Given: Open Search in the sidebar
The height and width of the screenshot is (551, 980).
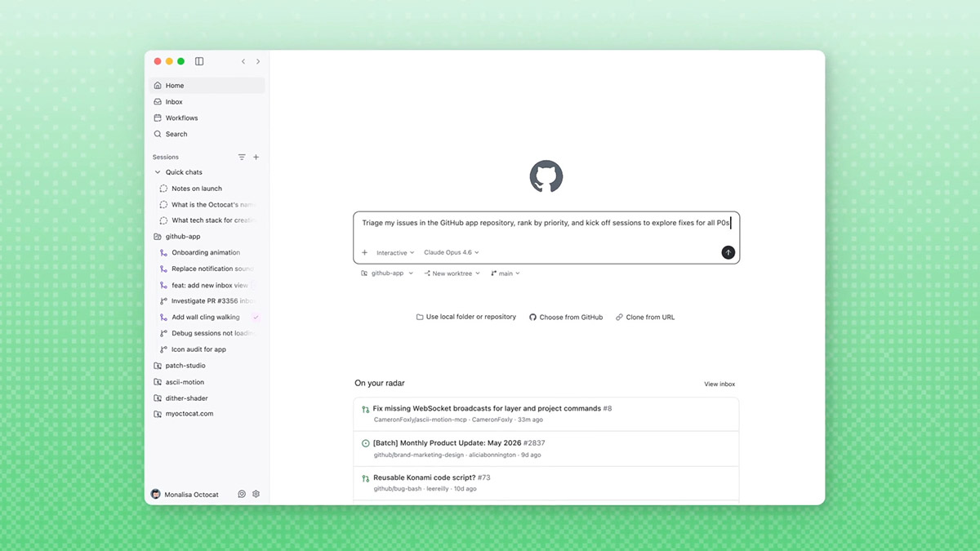Looking at the screenshot, I should click(207, 134).
